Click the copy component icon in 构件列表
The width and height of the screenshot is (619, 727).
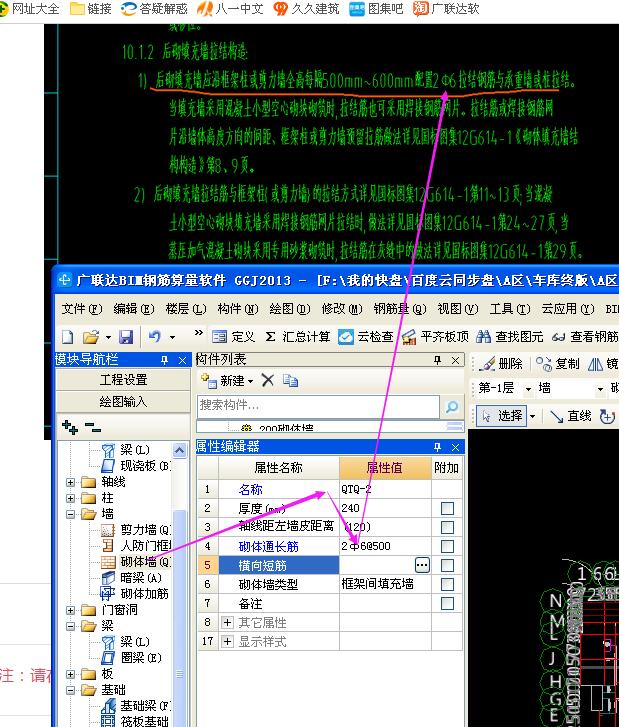290,381
